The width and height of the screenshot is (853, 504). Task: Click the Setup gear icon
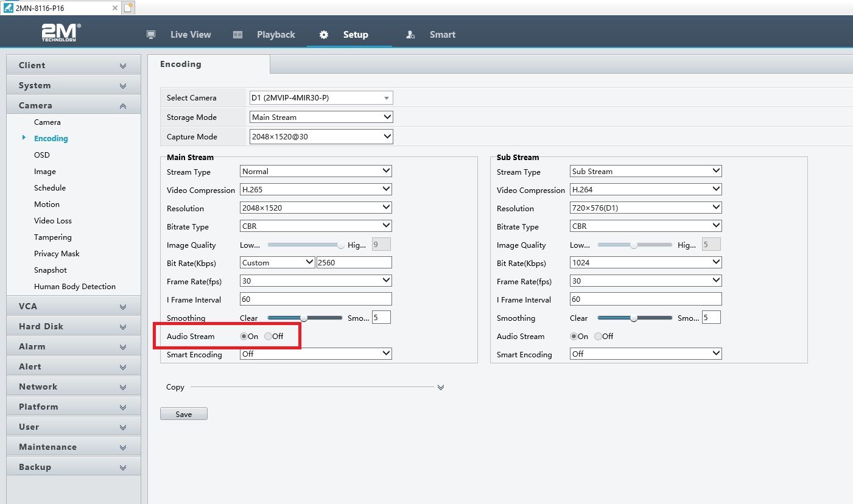324,35
